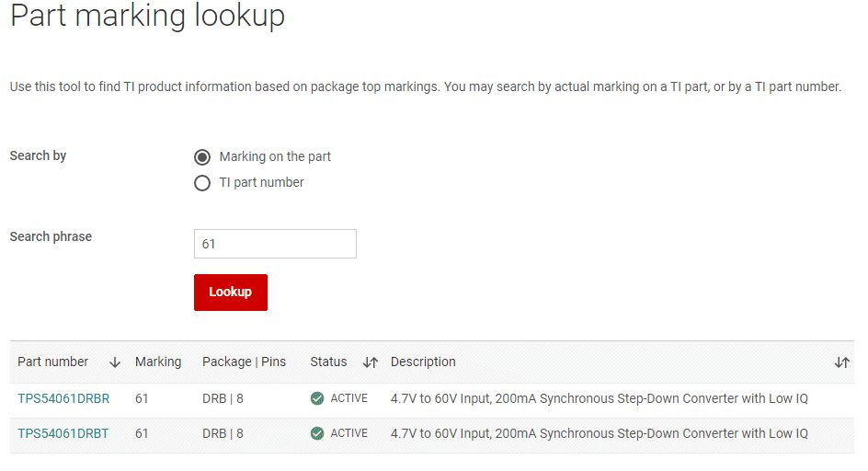This screenshot has width=868, height=471.
Task: Click the green check icon in the TPS54061DRBR row
Action: pos(317,398)
